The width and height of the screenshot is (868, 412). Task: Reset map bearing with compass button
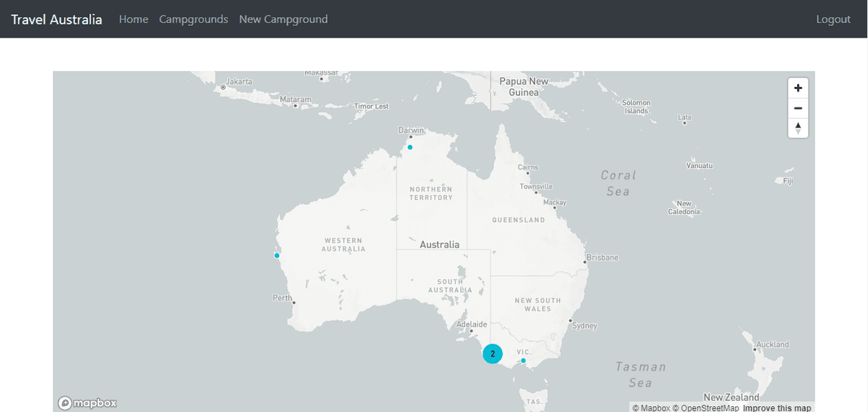(798, 128)
